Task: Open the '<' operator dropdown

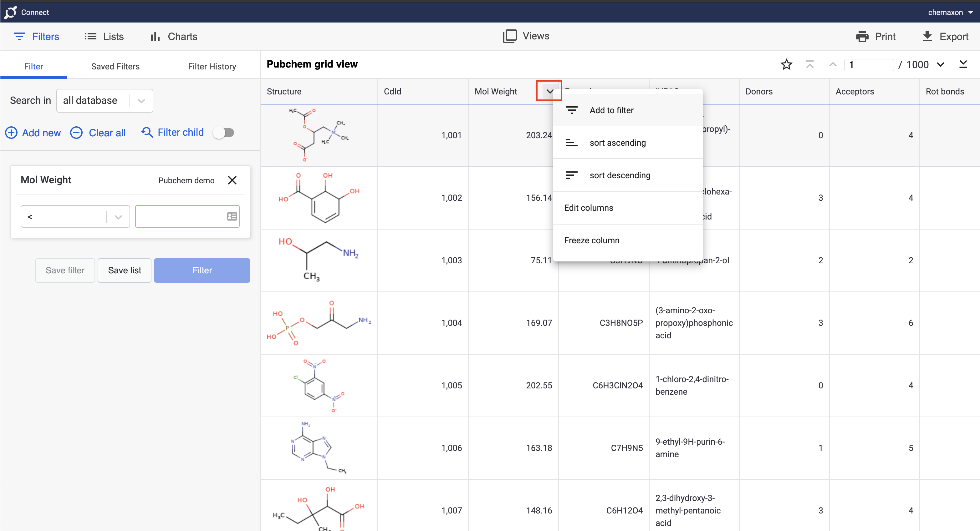Action: [75, 217]
